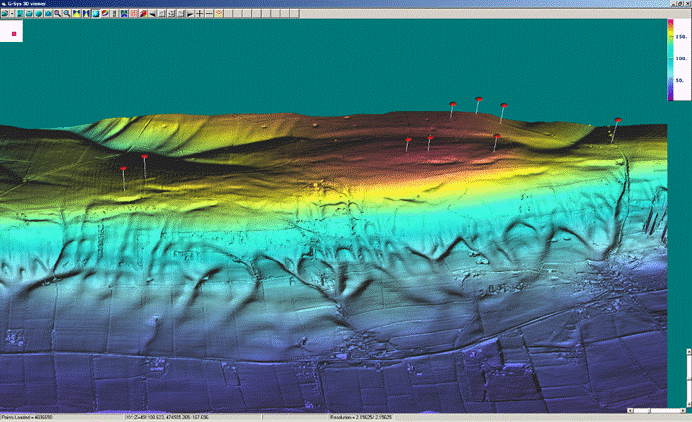Click the pink square marker in top-left panel
692x422 pixels.
(14, 33)
